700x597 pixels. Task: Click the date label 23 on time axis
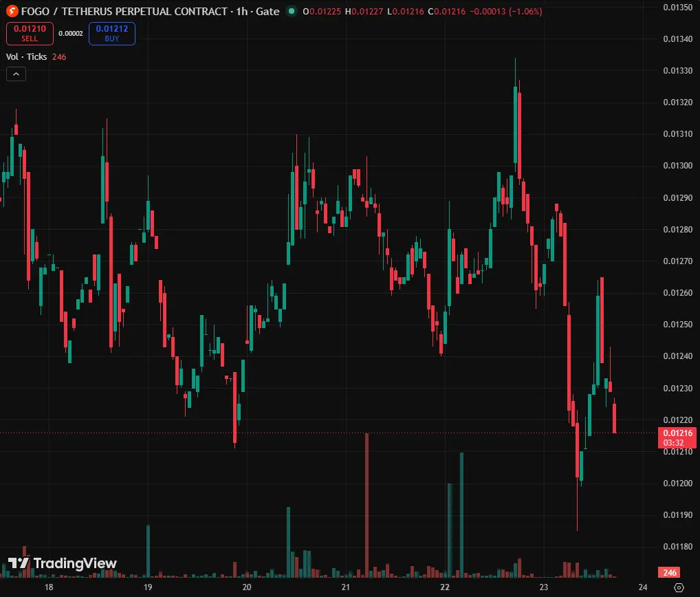point(543,587)
